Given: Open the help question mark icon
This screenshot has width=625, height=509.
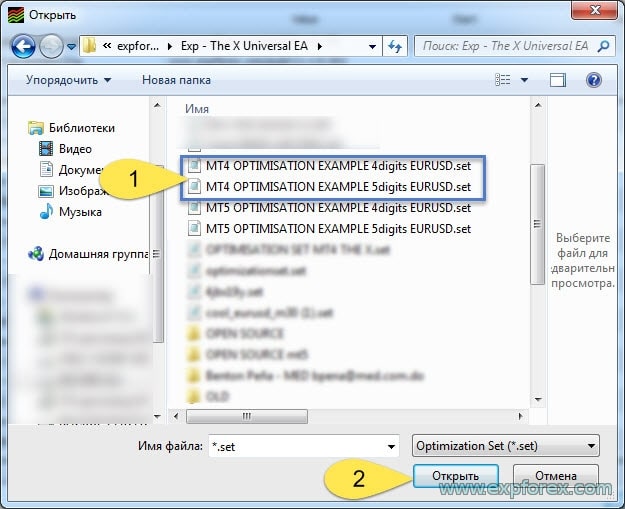Looking at the screenshot, I should (592, 80).
